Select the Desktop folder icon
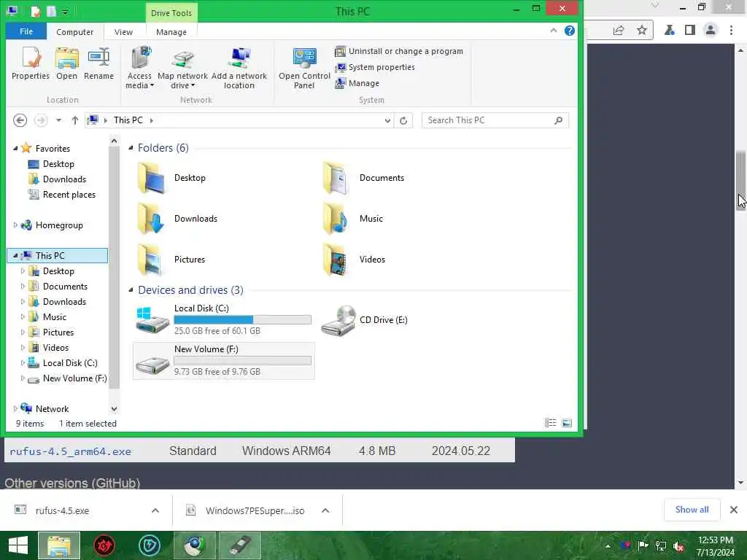 tap(152, 178)
